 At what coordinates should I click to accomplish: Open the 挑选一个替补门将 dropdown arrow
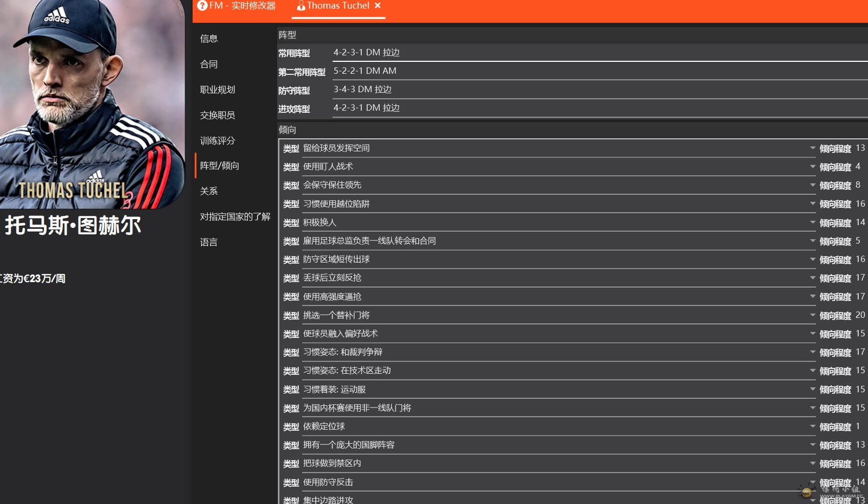pos(812,315)
